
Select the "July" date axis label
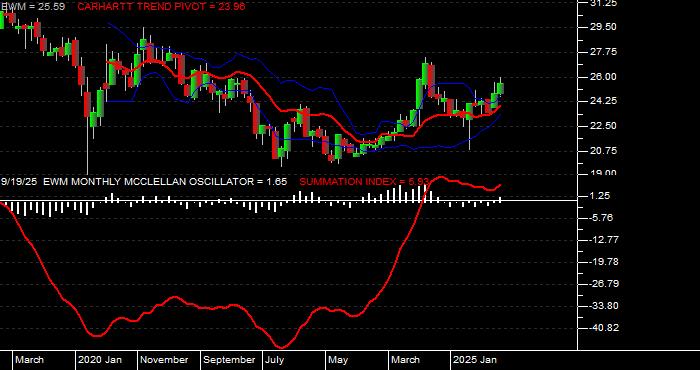275,360
